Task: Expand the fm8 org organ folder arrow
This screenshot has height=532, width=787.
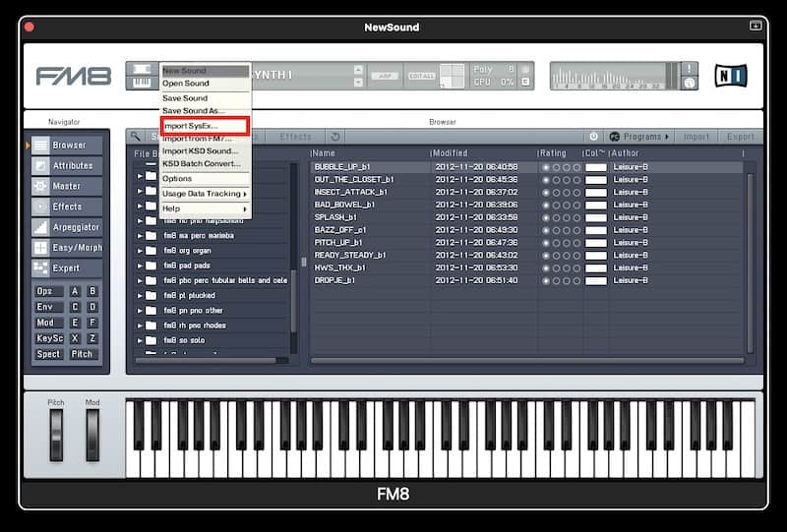Action: click(x=140, y=251)
